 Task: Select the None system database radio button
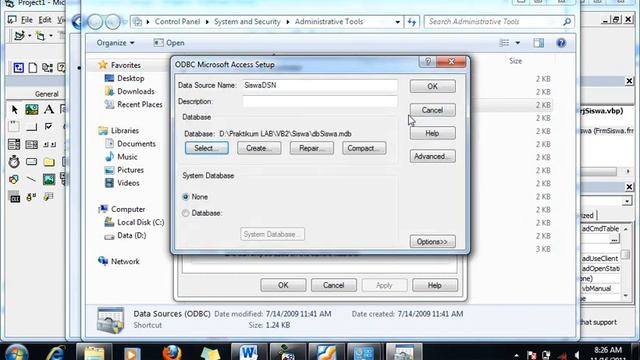186,197
